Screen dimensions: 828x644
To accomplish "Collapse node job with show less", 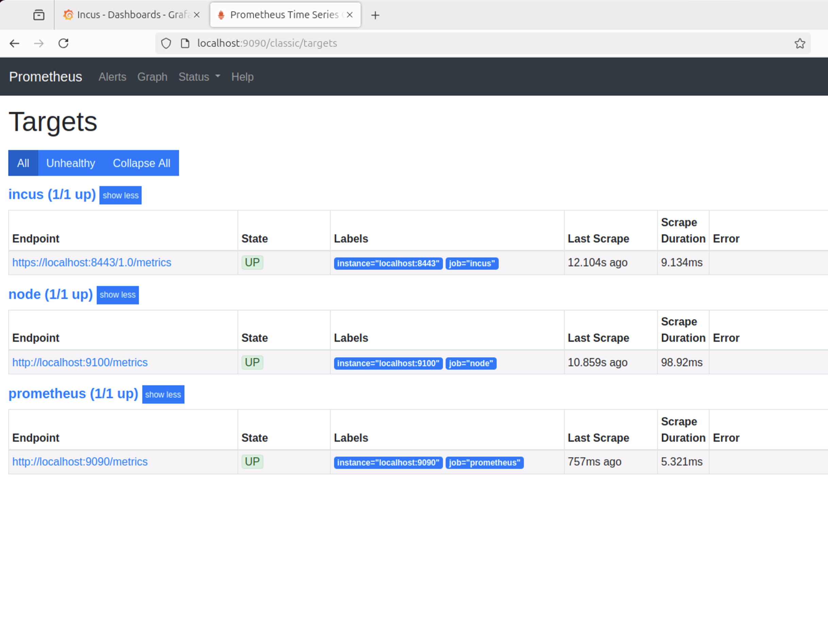I will point(117,295).
